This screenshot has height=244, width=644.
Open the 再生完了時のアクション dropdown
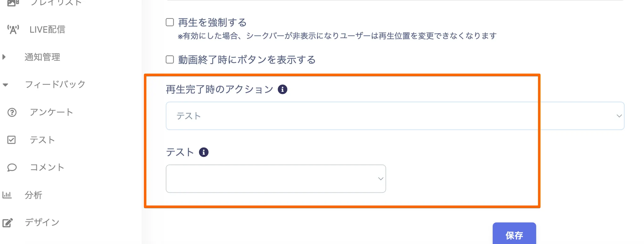(395, 116)
